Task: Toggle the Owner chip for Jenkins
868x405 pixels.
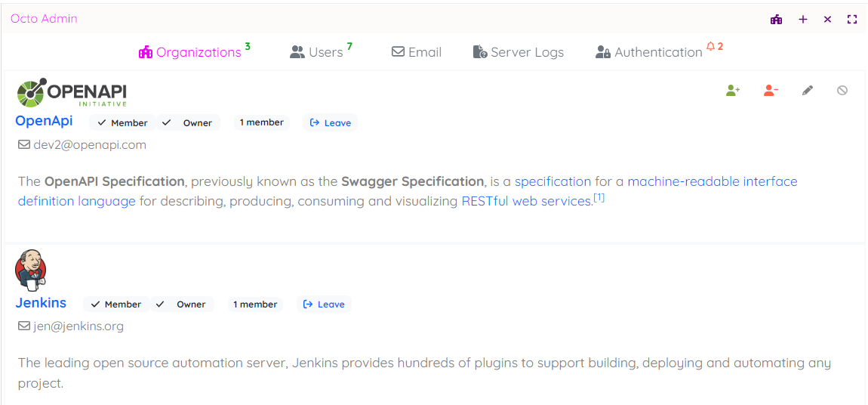Action: 182,305
